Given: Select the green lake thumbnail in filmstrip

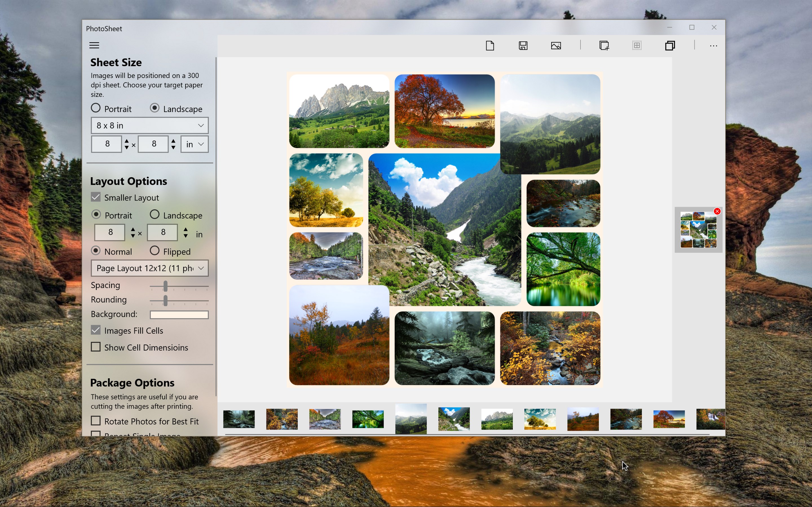Looking at the screenshot, I should [368, 419].
